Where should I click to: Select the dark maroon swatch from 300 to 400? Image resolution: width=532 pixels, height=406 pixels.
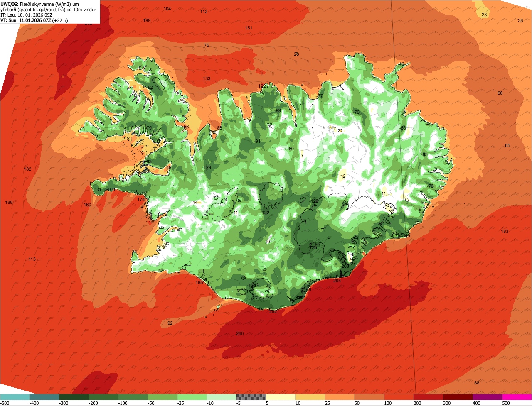click(458, 397)
